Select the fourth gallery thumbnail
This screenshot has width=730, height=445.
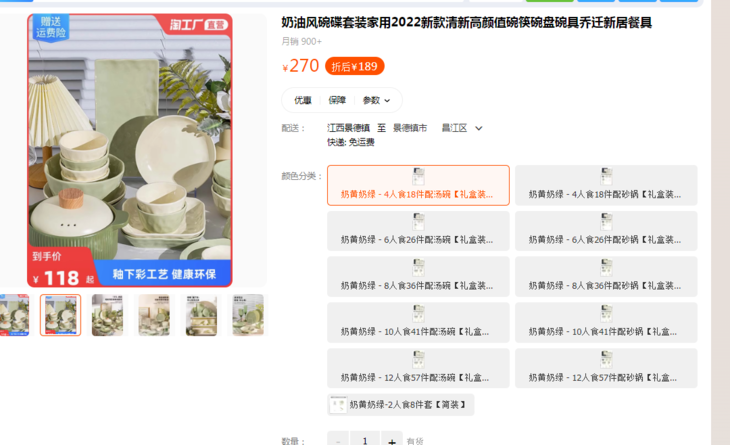coord(154,315)
